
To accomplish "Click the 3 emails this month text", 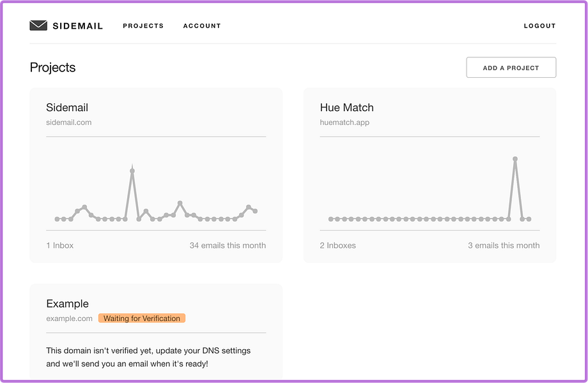I will [x=504, y=245].
